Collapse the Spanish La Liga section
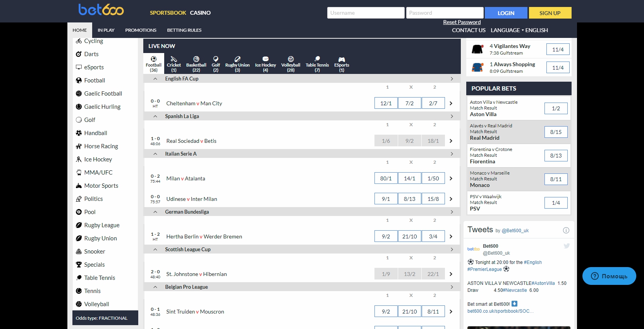The image size is (644, 329). (155, 116)
